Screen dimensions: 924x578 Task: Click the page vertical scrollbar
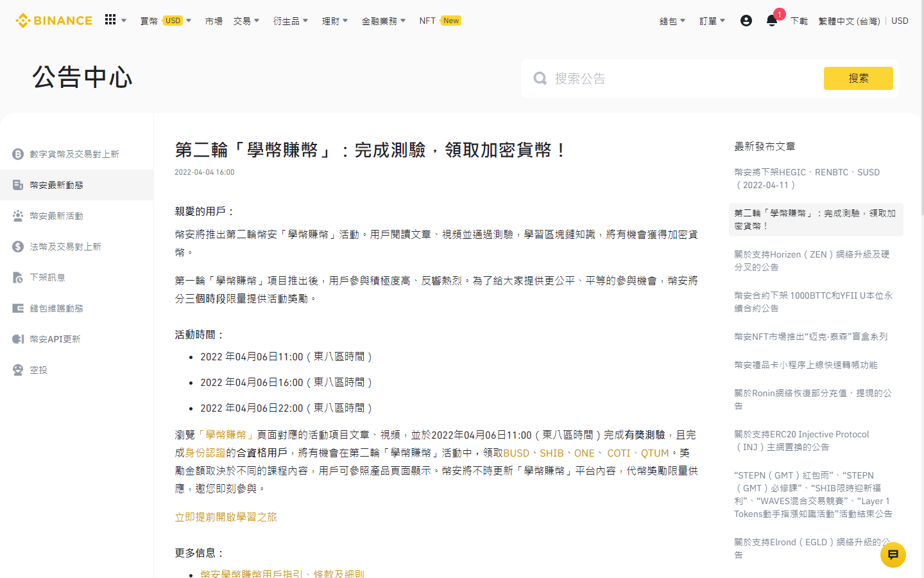(x=922, y=109)
